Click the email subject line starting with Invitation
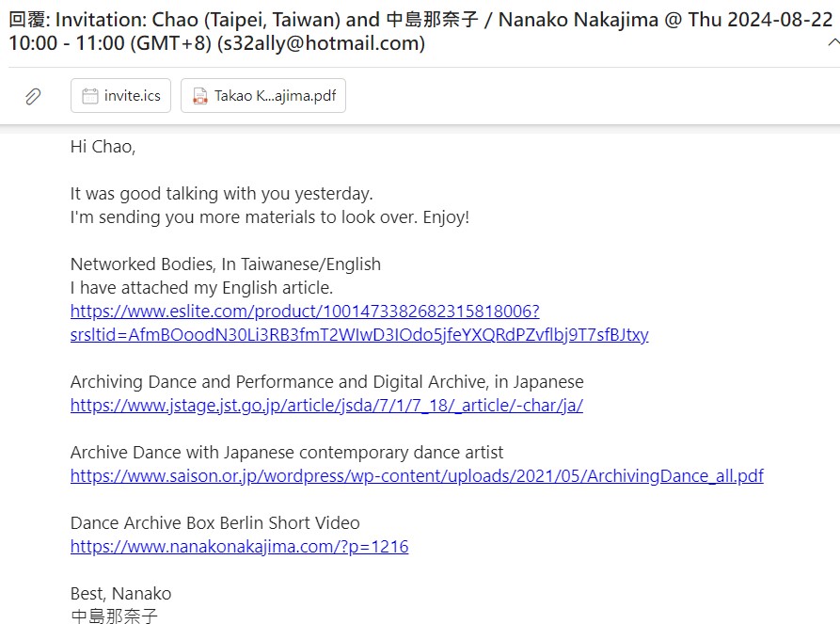This screenshot has height=624, width=840. (x=420, y=31)
